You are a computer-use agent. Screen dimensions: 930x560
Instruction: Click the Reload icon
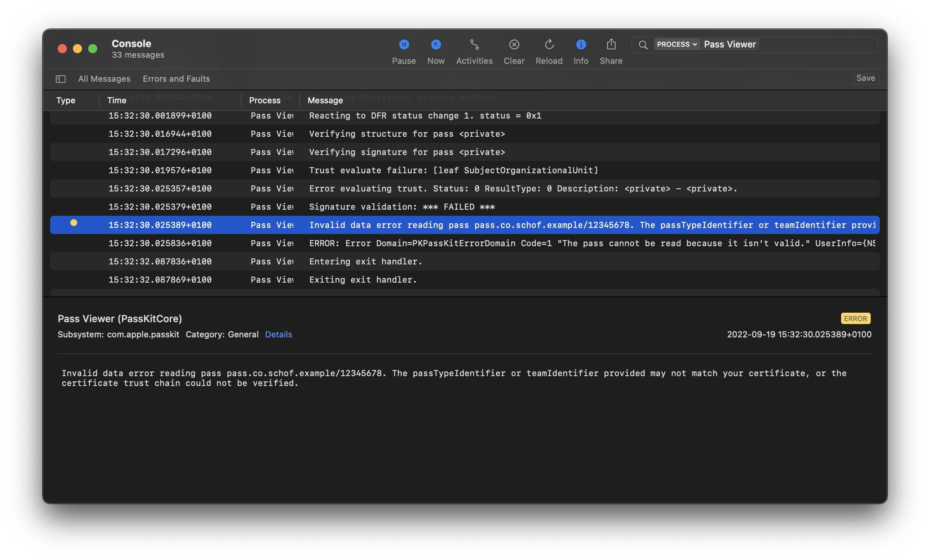coord(549,45)
